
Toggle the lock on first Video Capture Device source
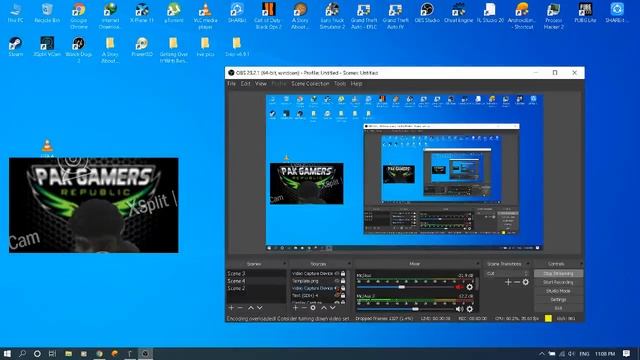tap(343, 273)
